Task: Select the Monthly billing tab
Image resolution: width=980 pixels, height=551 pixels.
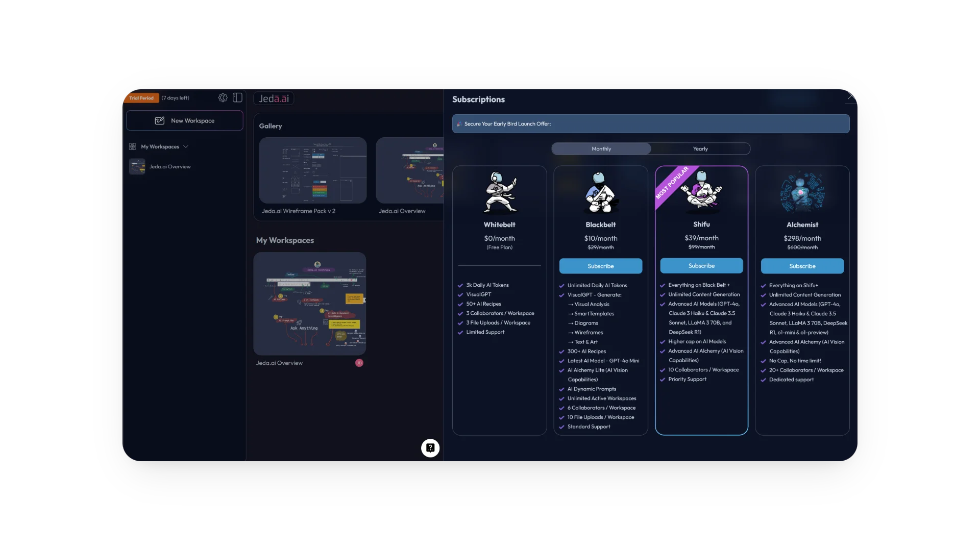Action: click(x=601, y=148)
